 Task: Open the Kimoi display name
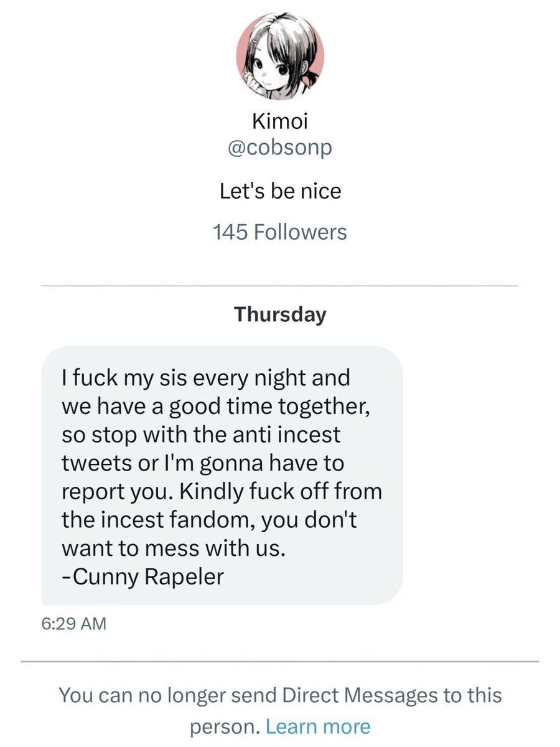pyautogui.click(x=280, y=122)
